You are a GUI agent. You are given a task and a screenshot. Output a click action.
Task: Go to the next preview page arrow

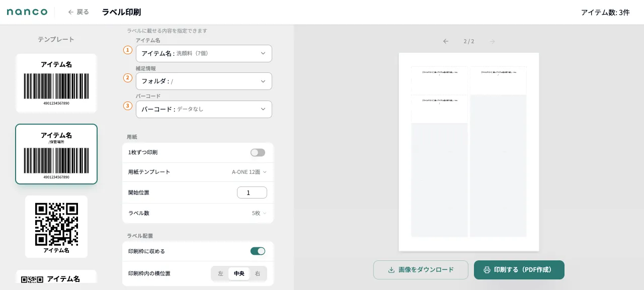492,41
